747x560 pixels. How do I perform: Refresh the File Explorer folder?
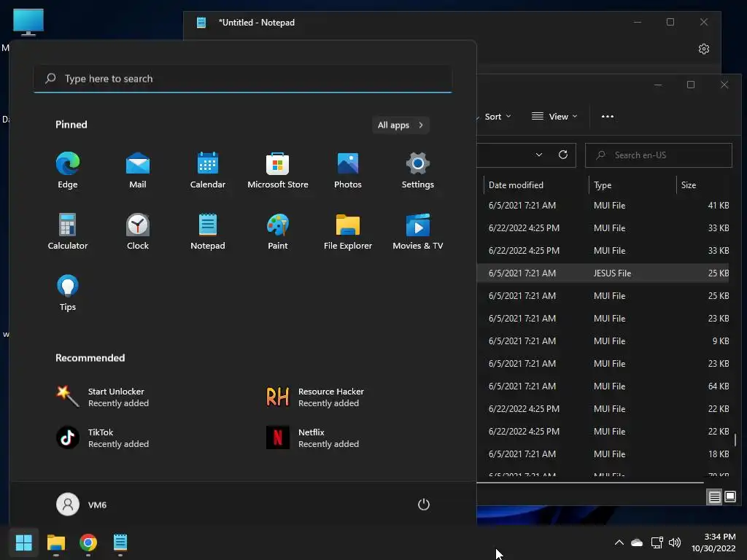[x=562, y=155]
